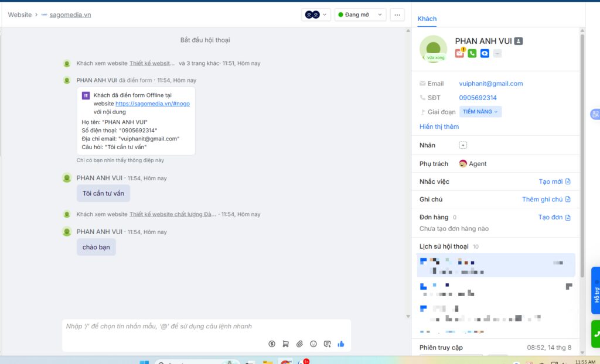Click the blue Messenger icon next to phone icon

484,53
